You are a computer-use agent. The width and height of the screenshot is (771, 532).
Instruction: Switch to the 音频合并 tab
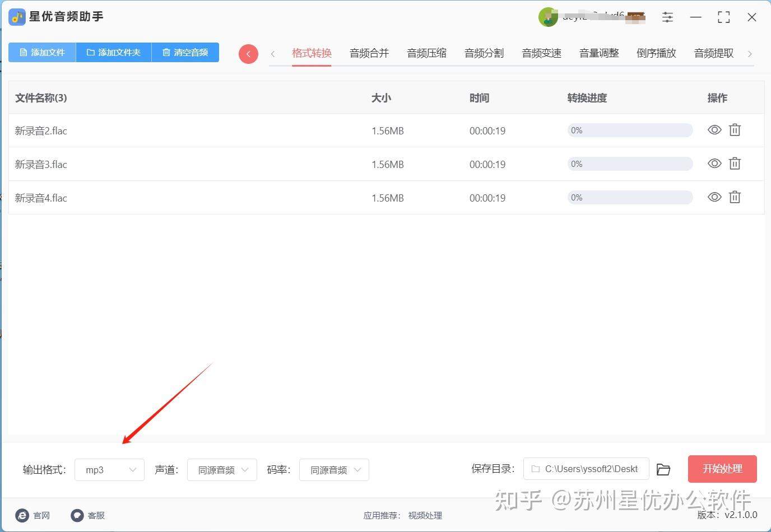coord(369,53)
